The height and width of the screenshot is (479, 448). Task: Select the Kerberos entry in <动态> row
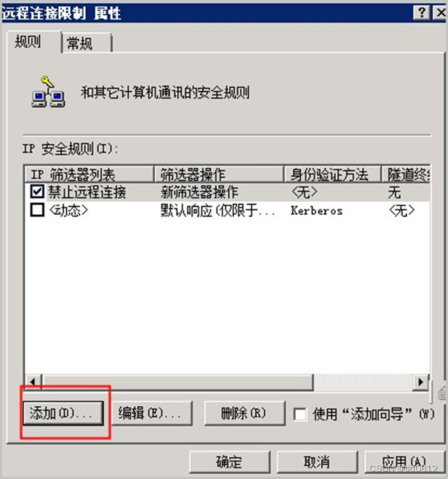tap(316, 211)
